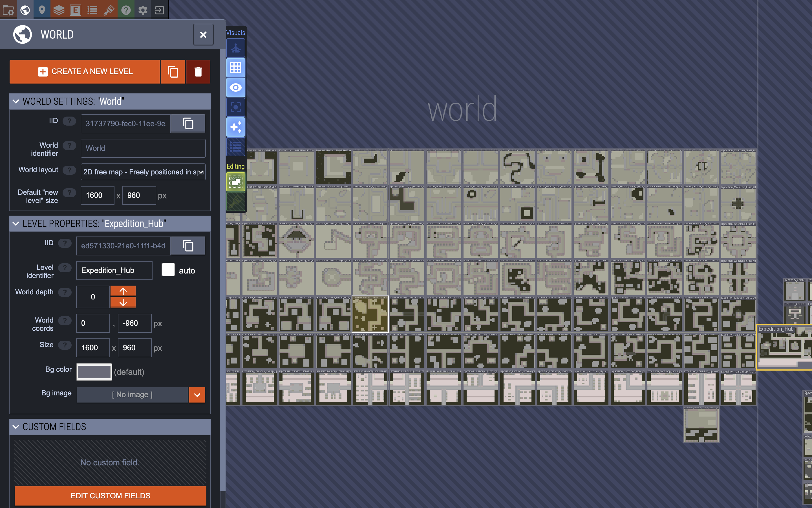Click the exit project icon
The width and height of the screenshot is (812, 508).
pyautogui.click(x=159, y=10)
